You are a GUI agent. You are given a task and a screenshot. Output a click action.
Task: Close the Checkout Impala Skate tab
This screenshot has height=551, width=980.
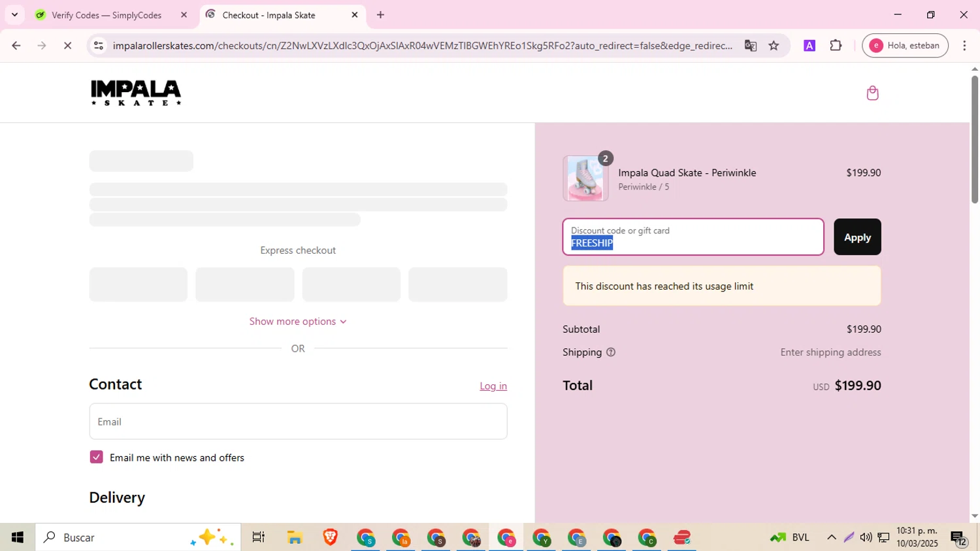pos(355,15)
